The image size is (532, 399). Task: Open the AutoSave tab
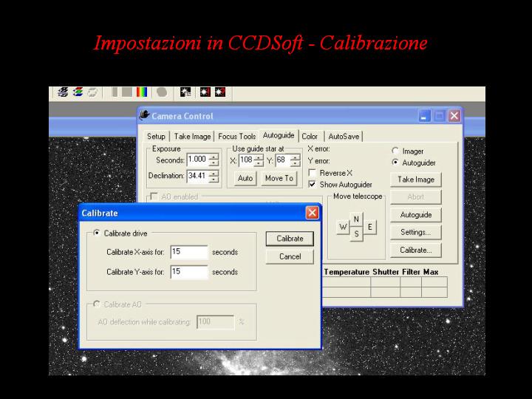pos(344,137)
